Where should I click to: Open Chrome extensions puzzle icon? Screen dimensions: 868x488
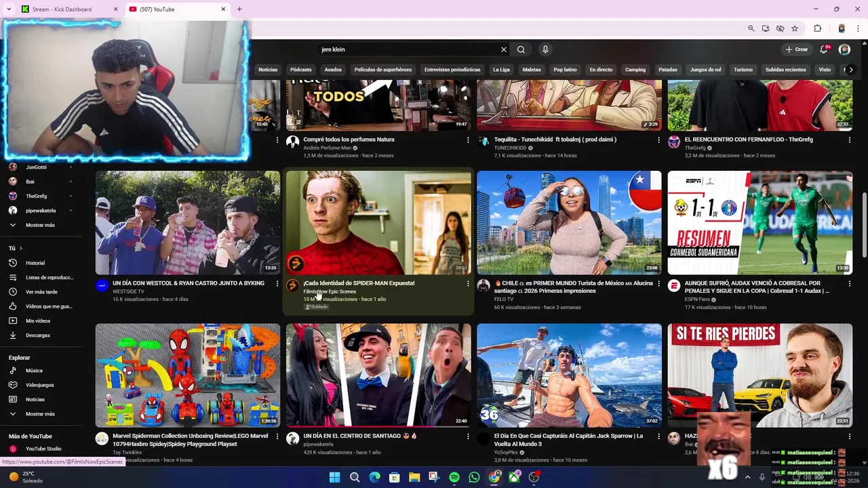click(817, 28)
